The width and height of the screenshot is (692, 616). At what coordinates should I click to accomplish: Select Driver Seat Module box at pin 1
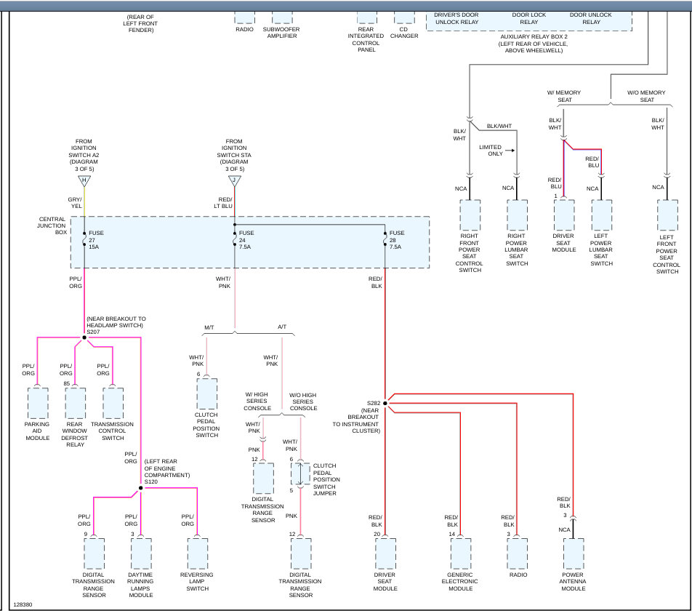[564, 215]
